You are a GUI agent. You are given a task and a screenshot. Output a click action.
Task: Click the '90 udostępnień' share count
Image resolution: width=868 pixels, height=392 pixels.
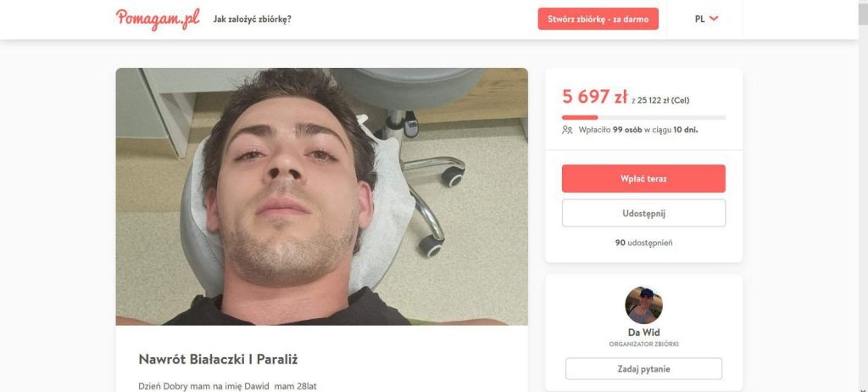pyautogui.click(x=643, y=243)
